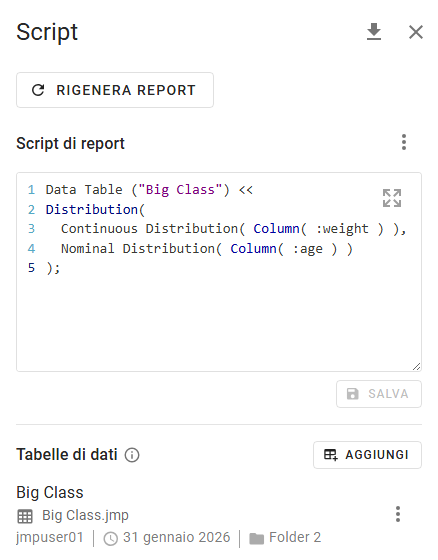Click the Aggiungi data table button
Screen dimensions: 438x560
point(367,455)
